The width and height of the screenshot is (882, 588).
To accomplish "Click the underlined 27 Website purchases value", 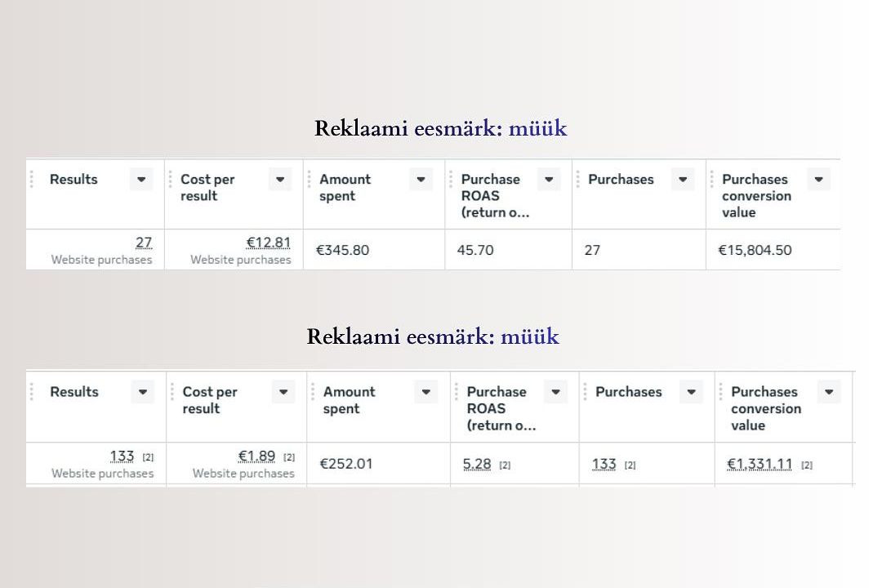I will tap(145, 242).
